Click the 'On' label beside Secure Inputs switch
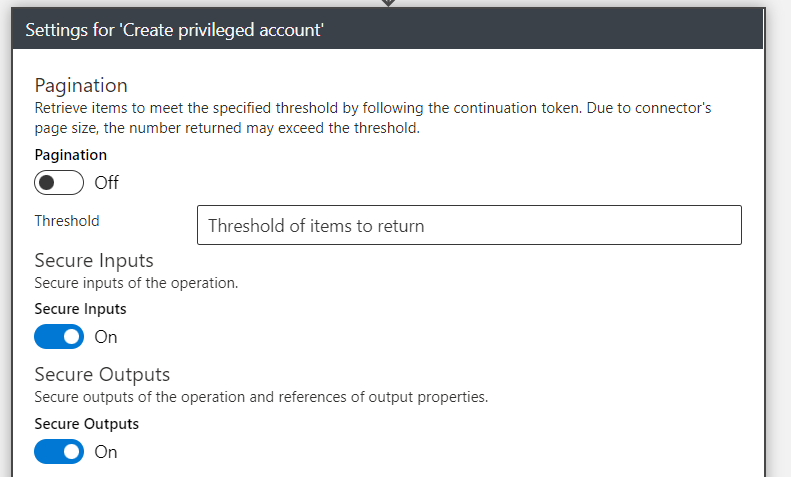Image resolution: width=791 pixels, height=477 pixels. click(x=106, y=337)
